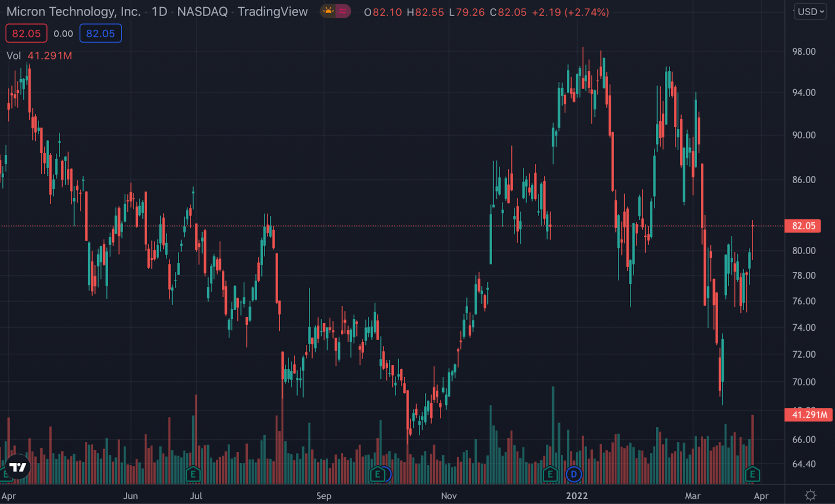Click the orange sun market status icon
This screenshot has height=504, width=835.
tap(328, 11)
